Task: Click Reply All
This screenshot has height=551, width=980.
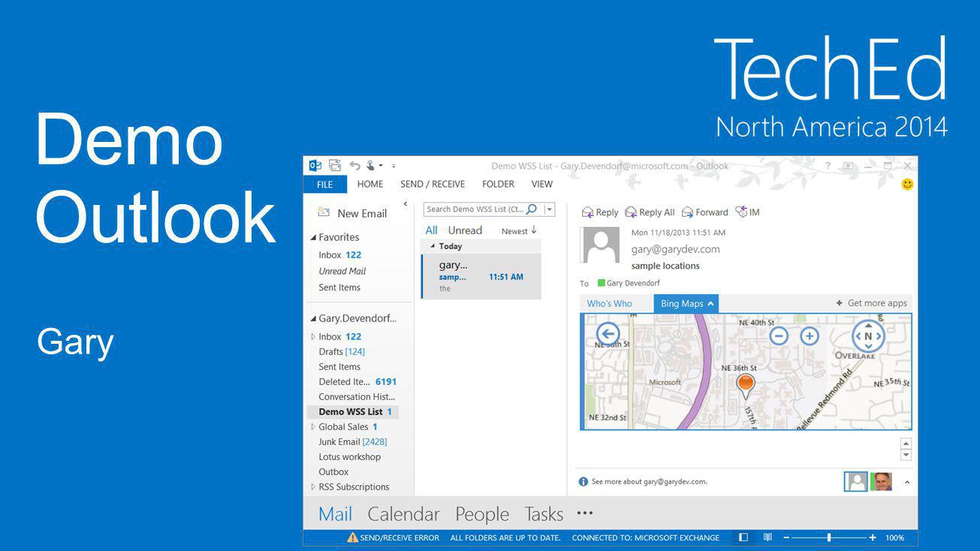Action: point(650,212)
